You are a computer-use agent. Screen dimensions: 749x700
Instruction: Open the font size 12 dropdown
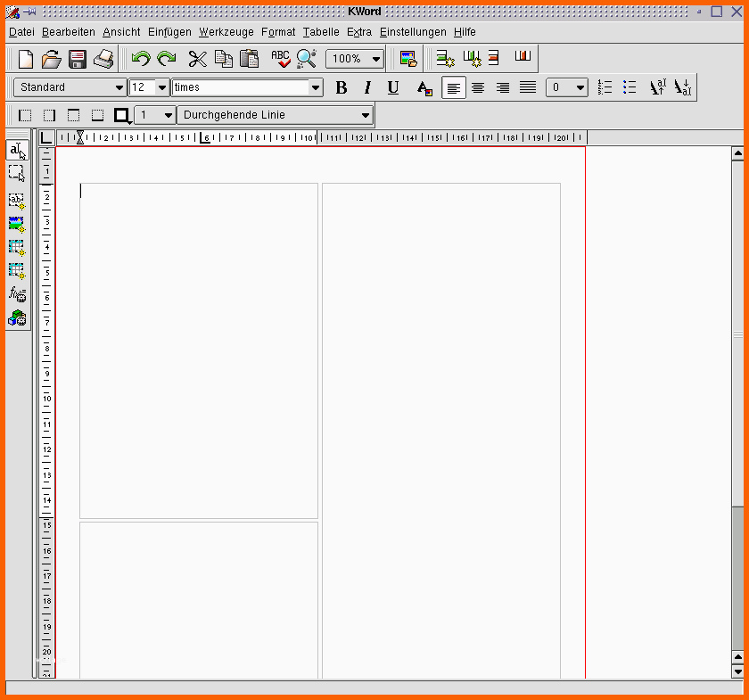pos(149,87)
